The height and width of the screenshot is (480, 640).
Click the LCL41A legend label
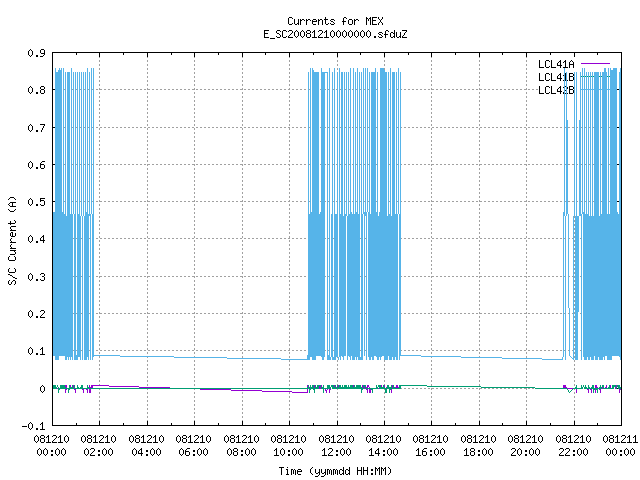pos(556,64)
